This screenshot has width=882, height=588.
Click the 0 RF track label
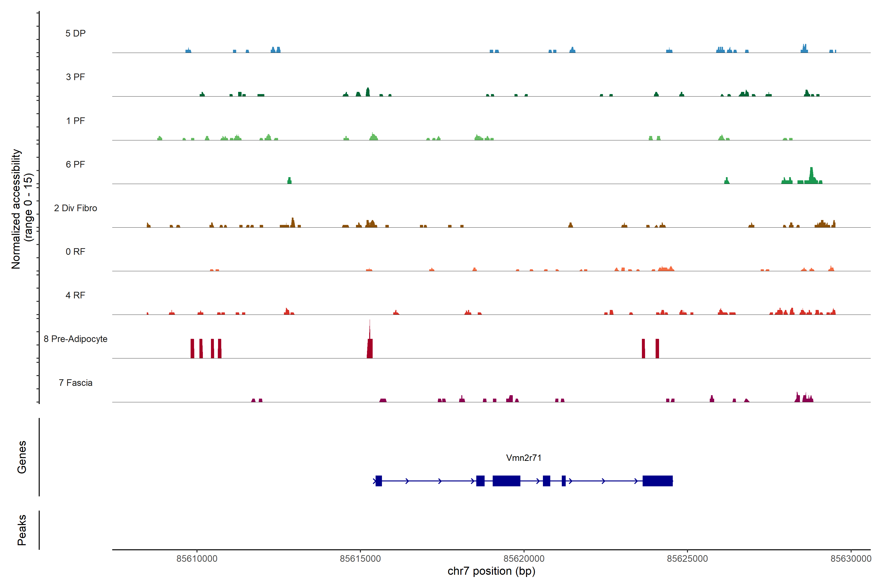[75, 252]
